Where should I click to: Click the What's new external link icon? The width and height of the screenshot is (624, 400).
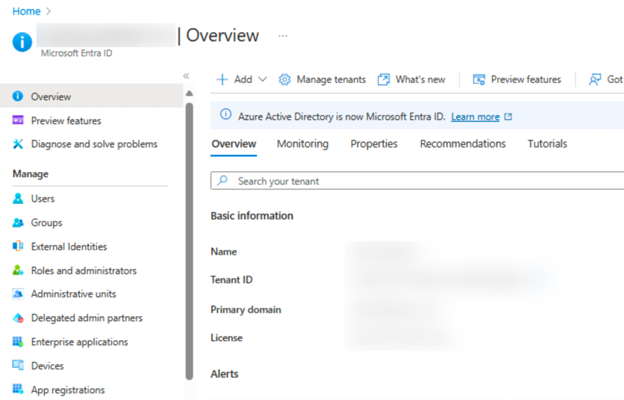pyautogui.click(x=384, y=80)
